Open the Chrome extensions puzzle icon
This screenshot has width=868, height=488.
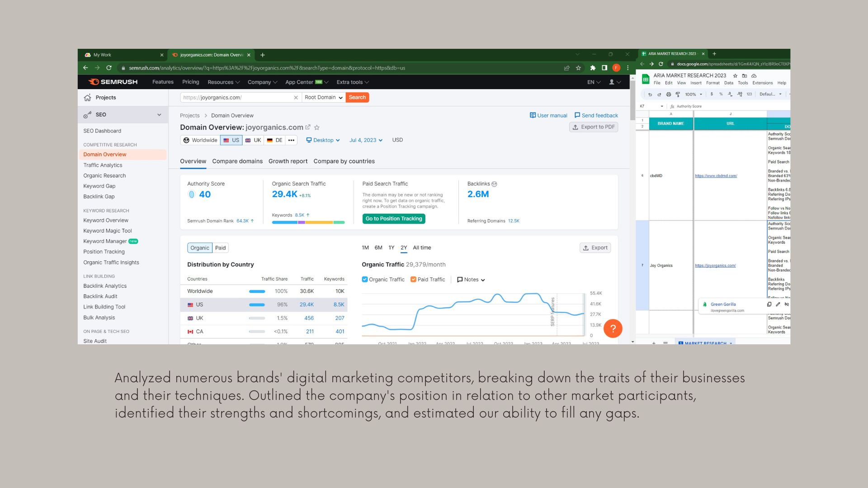[x=593, y=68]
